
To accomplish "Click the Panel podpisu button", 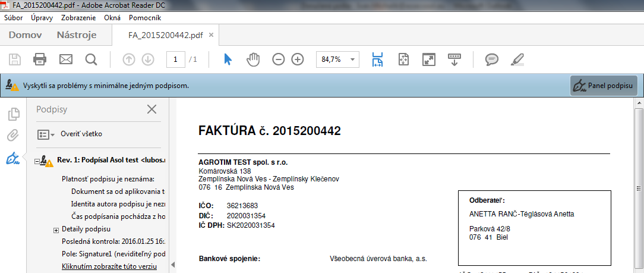I will click(x=604, y=86).
